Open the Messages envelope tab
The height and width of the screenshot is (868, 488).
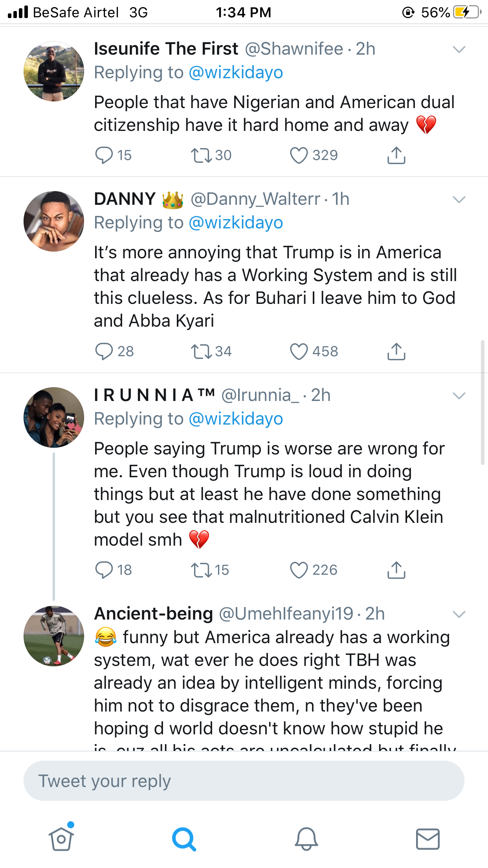click(427, 839)
